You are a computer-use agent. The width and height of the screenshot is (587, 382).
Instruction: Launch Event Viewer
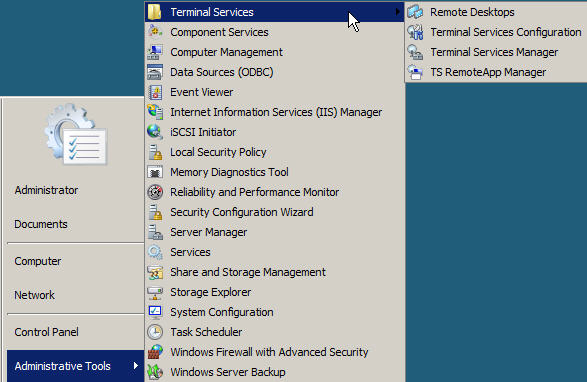(274, 92)
